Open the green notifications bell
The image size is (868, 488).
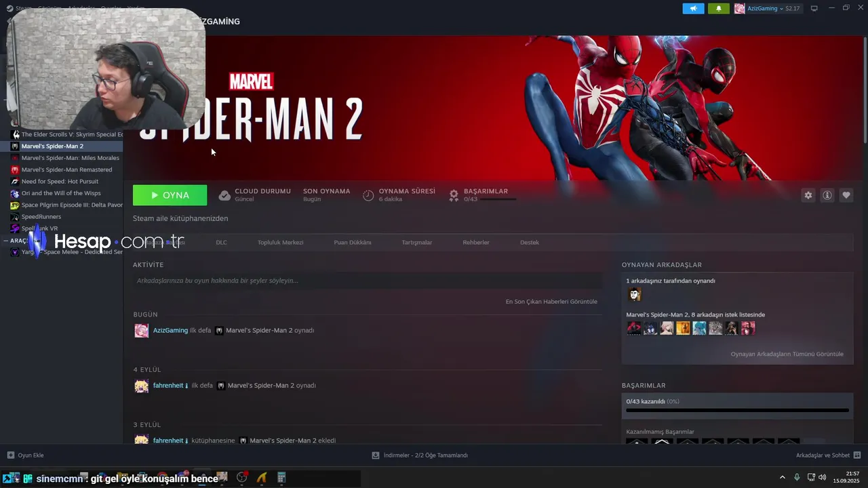coord(718,8)
